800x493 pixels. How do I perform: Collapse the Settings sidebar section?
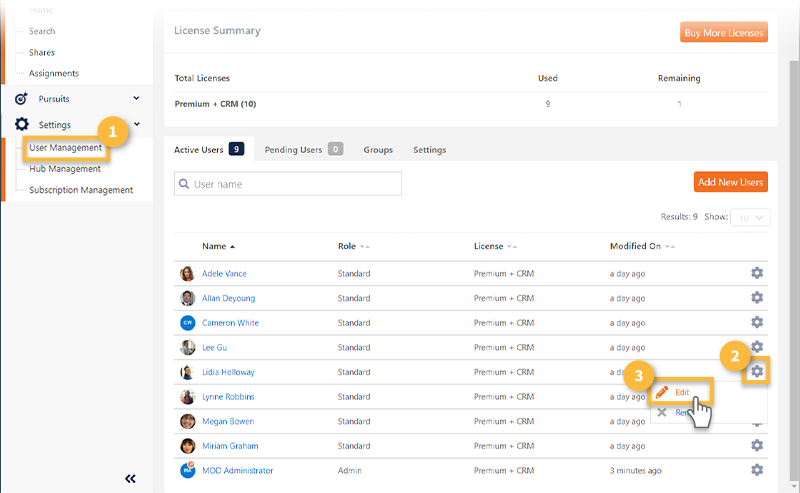136,124
